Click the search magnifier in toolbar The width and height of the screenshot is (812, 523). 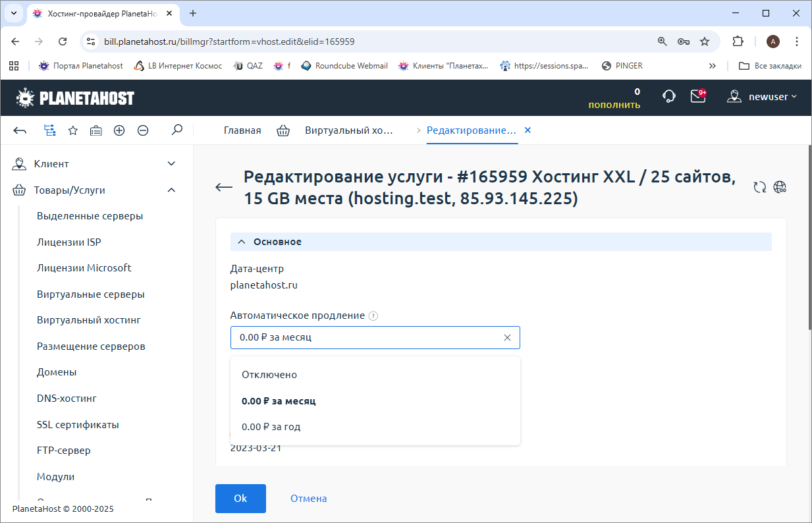pos(176,130)
